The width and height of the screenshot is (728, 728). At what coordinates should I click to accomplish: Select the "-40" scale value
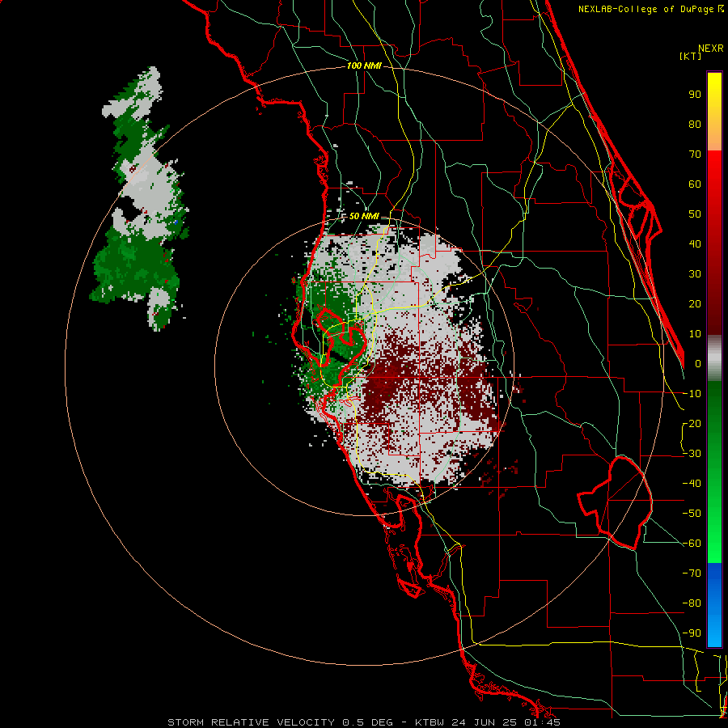click(692, 484)
